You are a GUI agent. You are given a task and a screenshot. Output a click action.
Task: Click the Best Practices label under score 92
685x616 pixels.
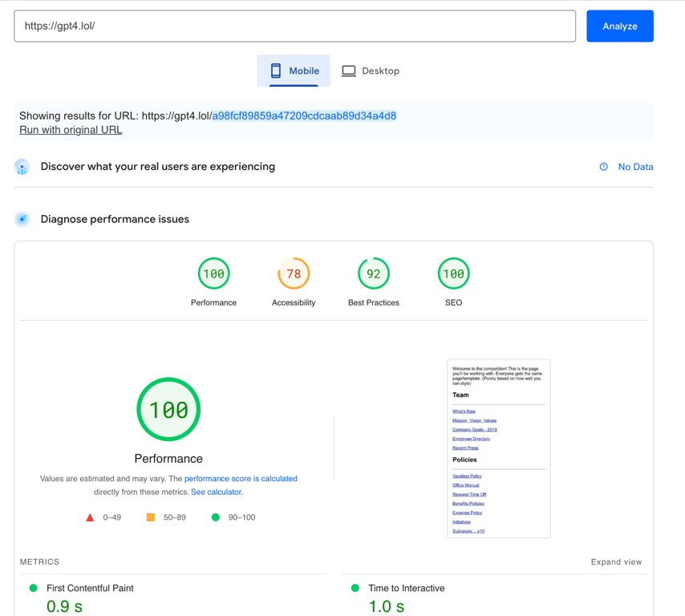click(374, 302)
